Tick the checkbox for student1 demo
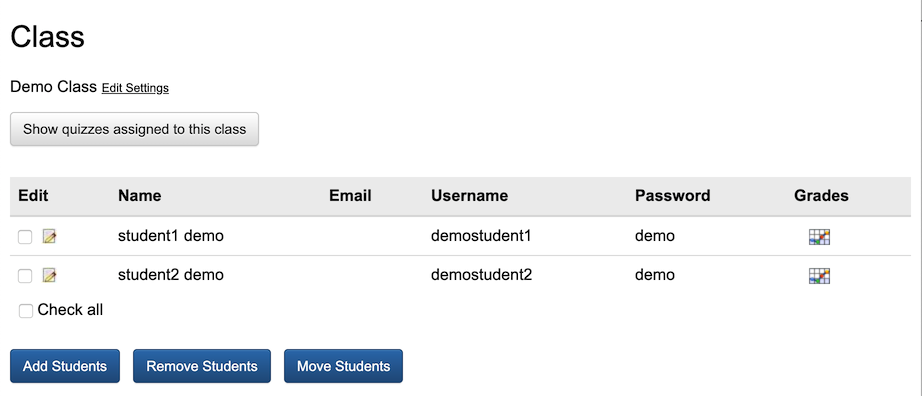 [25, 237]
